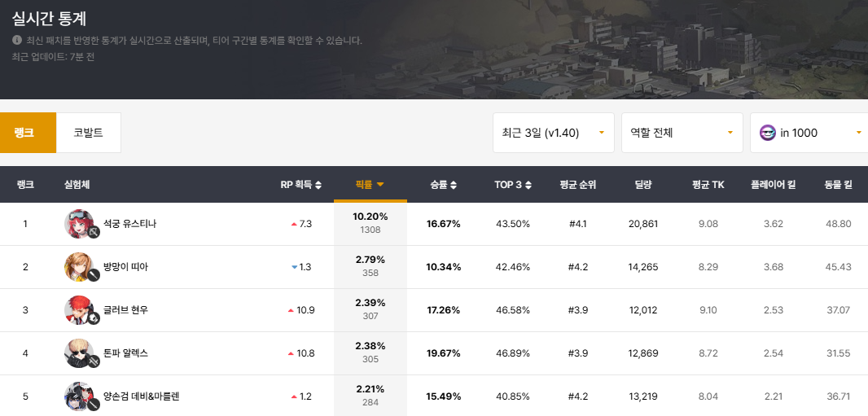Sort the table by RP 획득
The image size is (868, 416).
(x=300, y=185)
